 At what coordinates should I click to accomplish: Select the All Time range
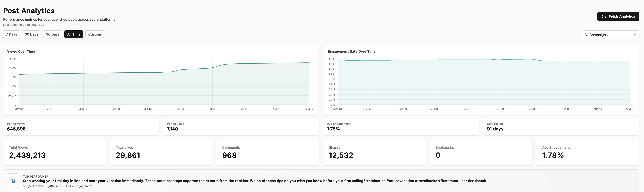click(74, 34)
